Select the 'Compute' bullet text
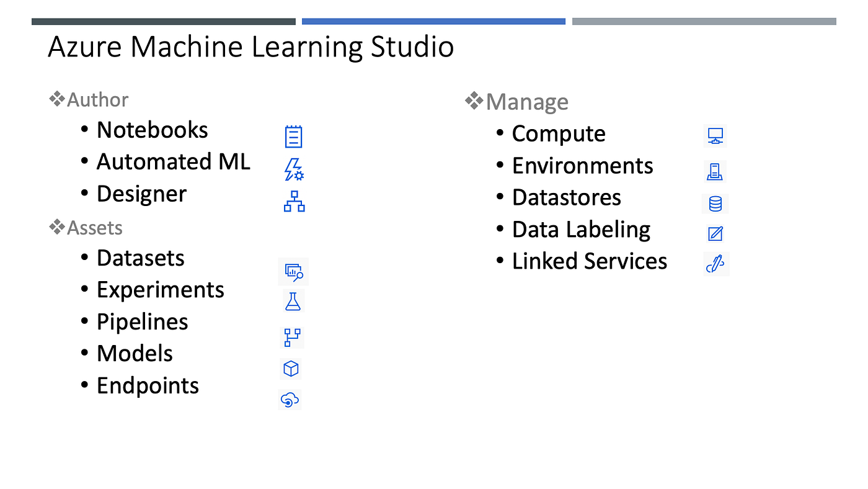The width and height of the screenshot is (868, 489). tap(559, 134)
